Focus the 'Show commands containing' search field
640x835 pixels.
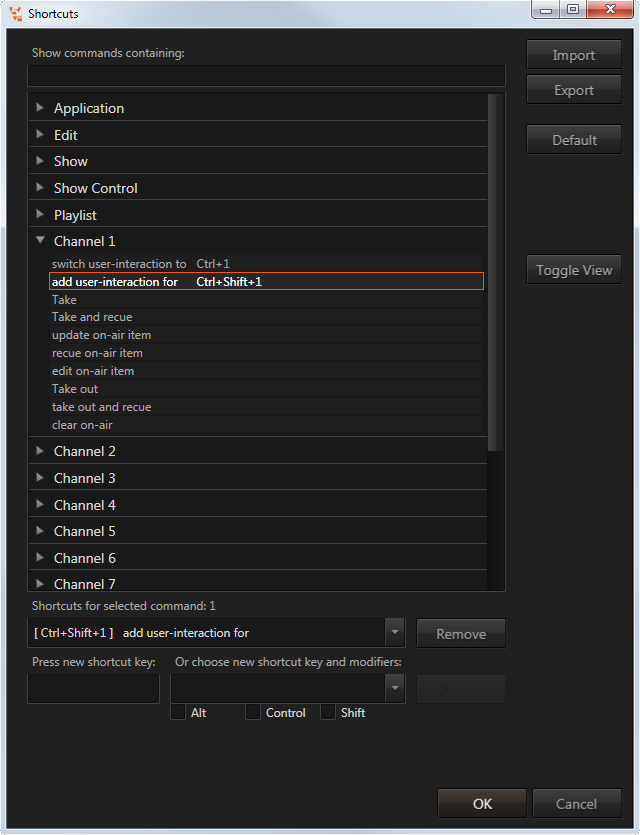pyautogui.click(x=266, y=76)
